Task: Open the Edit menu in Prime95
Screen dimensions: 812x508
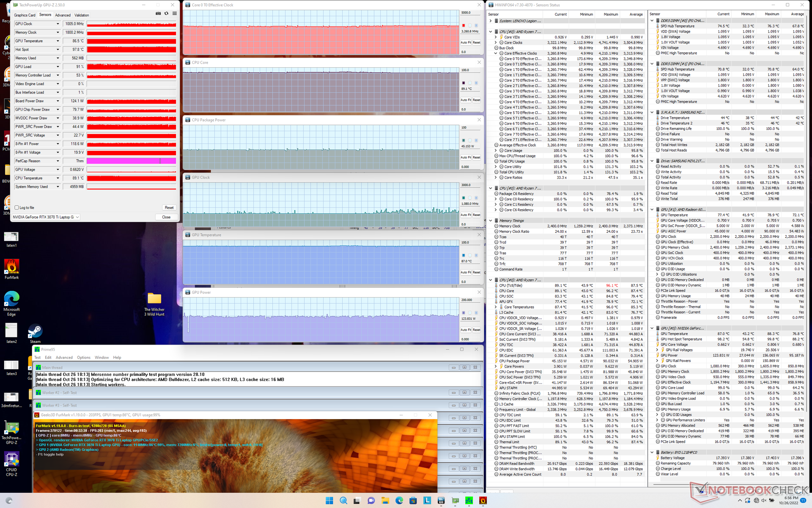Action: [x=48, y=358]
